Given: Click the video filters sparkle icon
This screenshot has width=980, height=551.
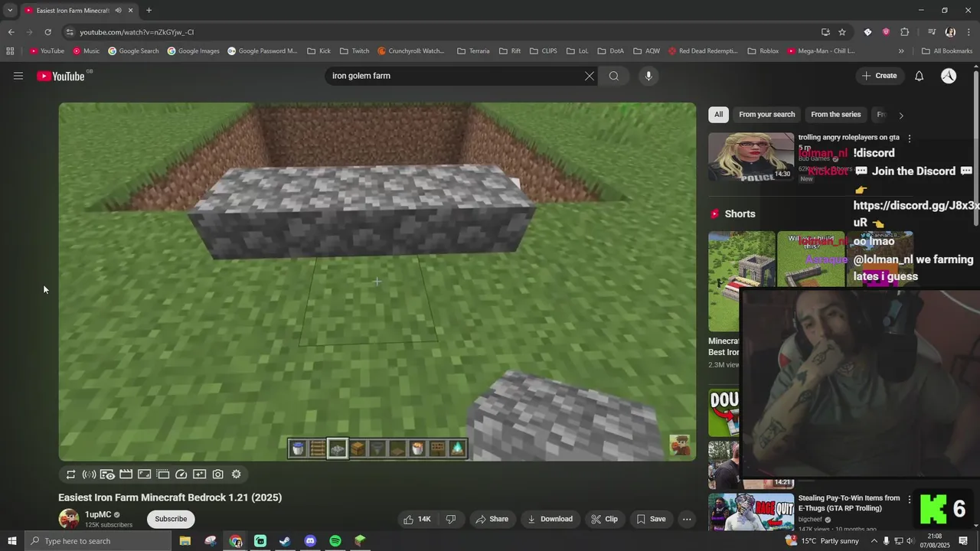Looking at the screenshot, I should [x=199, y=474].
